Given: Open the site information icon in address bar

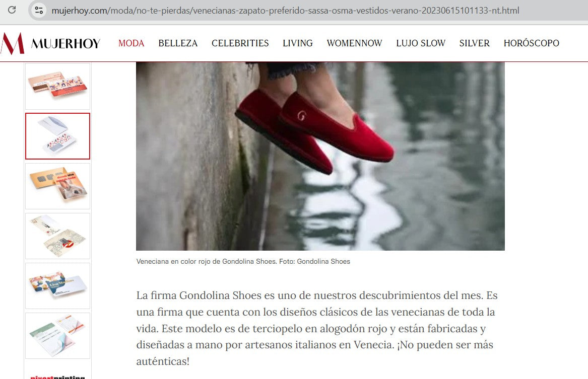Looking at the screenshot, I should 39,10.
